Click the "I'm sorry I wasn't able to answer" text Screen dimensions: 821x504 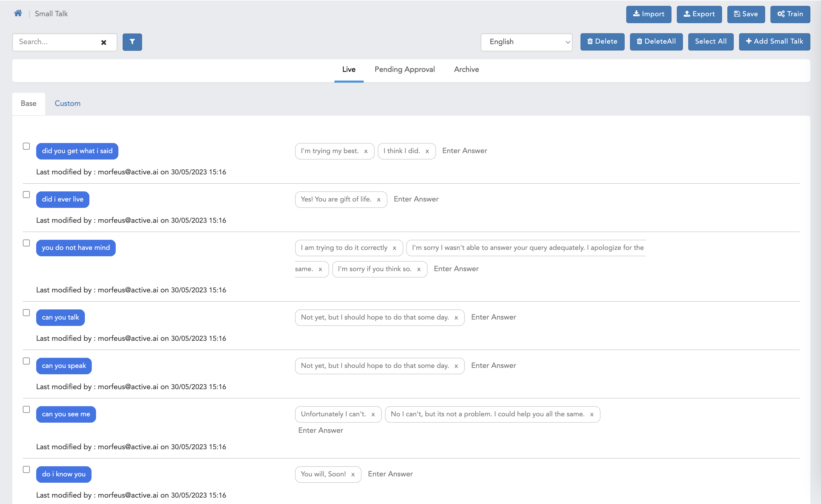[528, 248]
